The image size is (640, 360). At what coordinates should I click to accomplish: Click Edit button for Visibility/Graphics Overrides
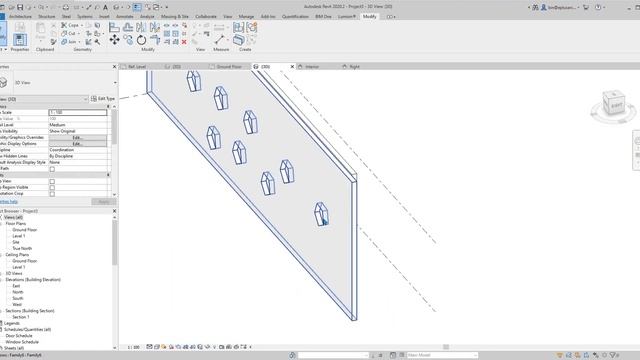[x=78, y=138]
